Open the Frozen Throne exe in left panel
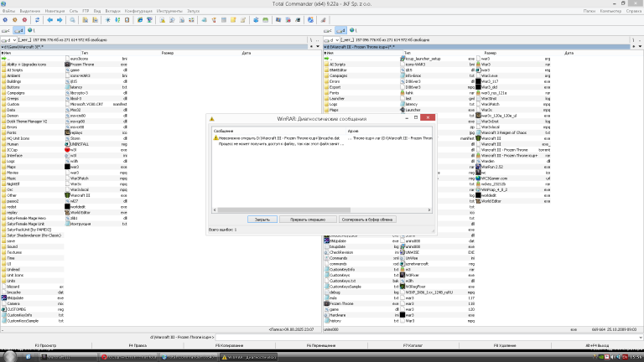Screen dimensions: 644x362 [82, 65]
